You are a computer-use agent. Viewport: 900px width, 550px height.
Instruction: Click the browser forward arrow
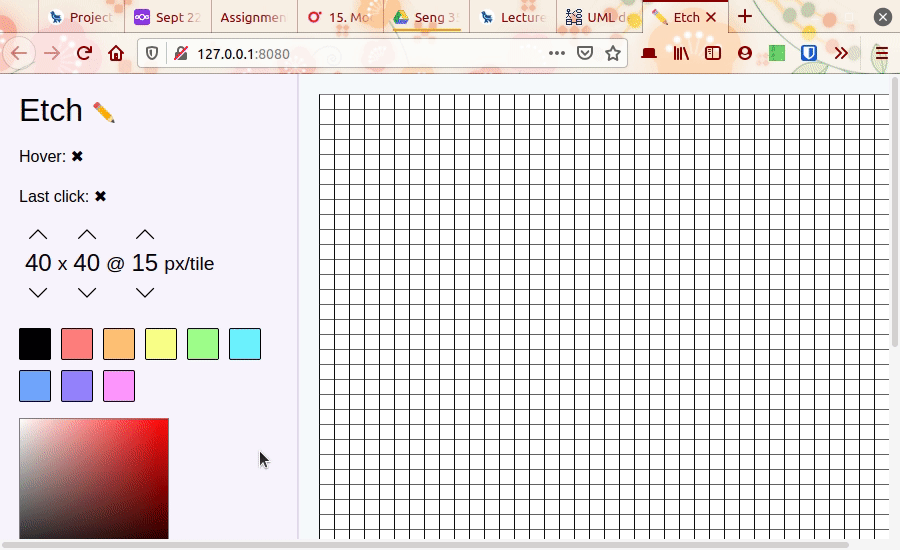(x=52, y=53)
